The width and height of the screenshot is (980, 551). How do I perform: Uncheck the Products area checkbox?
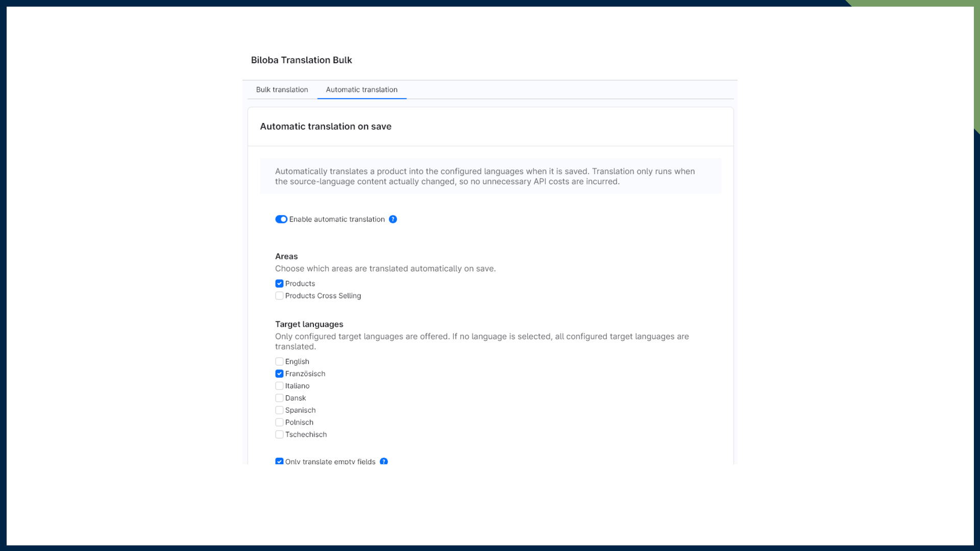tap(279, 284)
